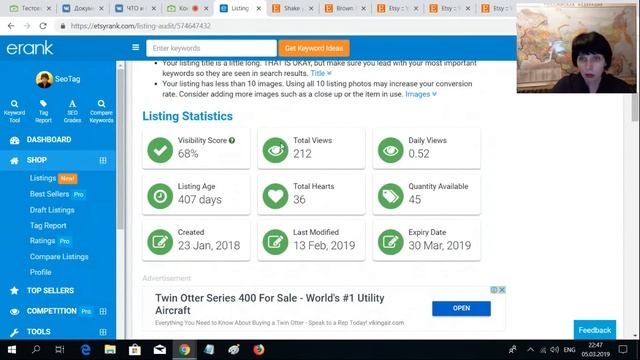Open the SEO Grades icon
640x360 pixels.
(72, 111)
